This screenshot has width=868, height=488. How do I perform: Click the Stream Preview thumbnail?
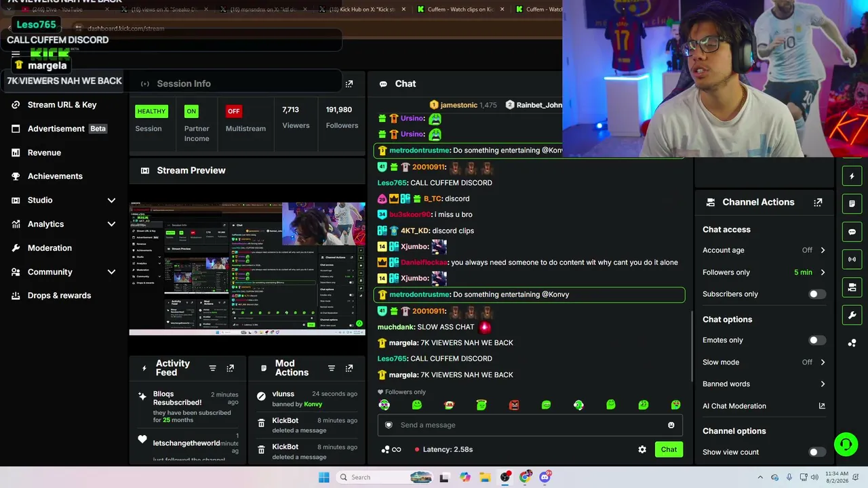click(x=247, y=269)
